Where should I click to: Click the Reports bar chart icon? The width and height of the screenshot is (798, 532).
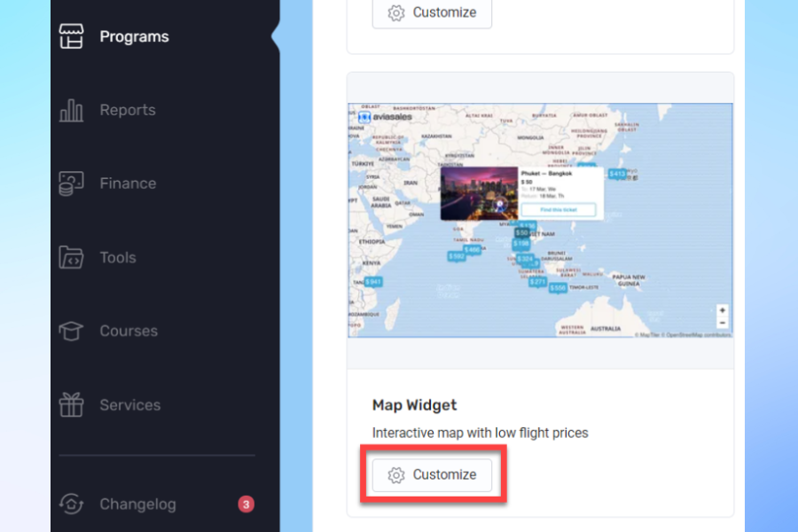pyautogui.click(x=71, y=110)
